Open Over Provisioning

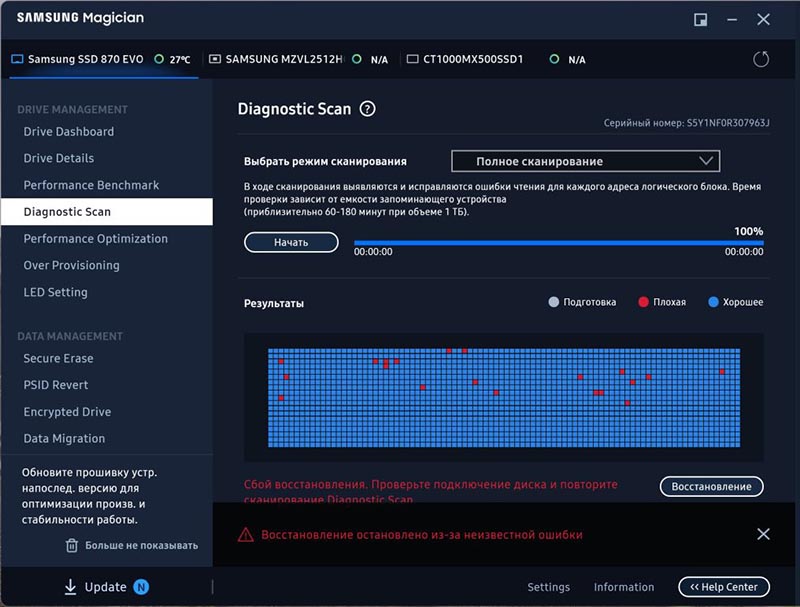click(x=71, y=265)
